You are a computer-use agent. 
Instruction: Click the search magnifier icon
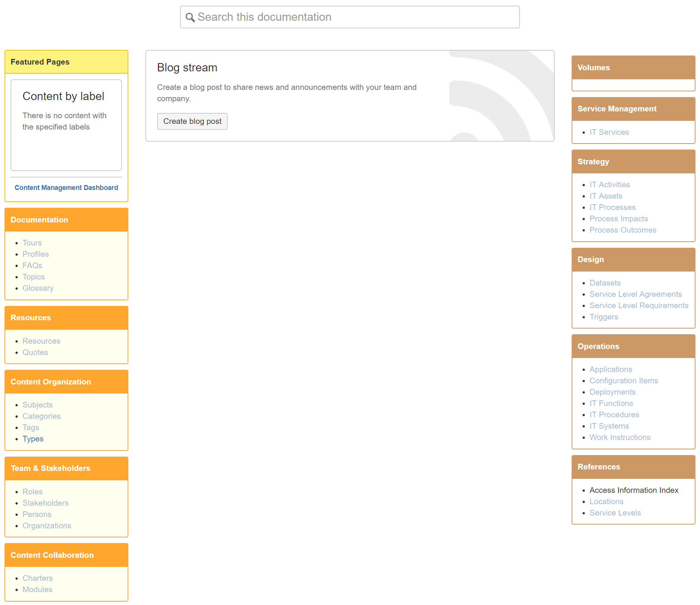coord(190,17)
